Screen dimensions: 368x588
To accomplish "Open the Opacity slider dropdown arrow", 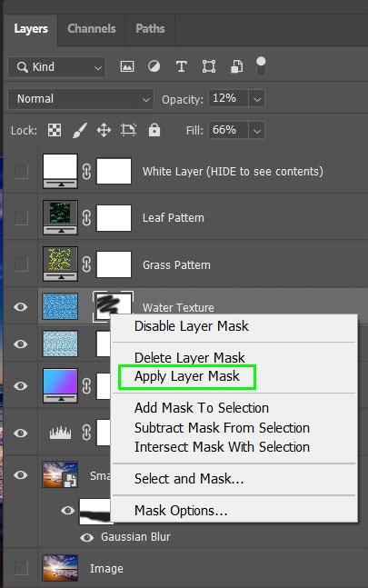I will tap(257, 99).
